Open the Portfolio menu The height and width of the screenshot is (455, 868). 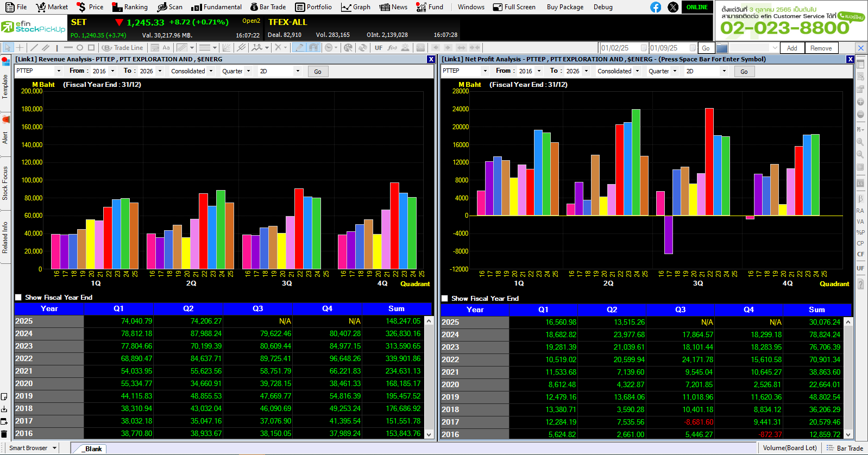313,7
